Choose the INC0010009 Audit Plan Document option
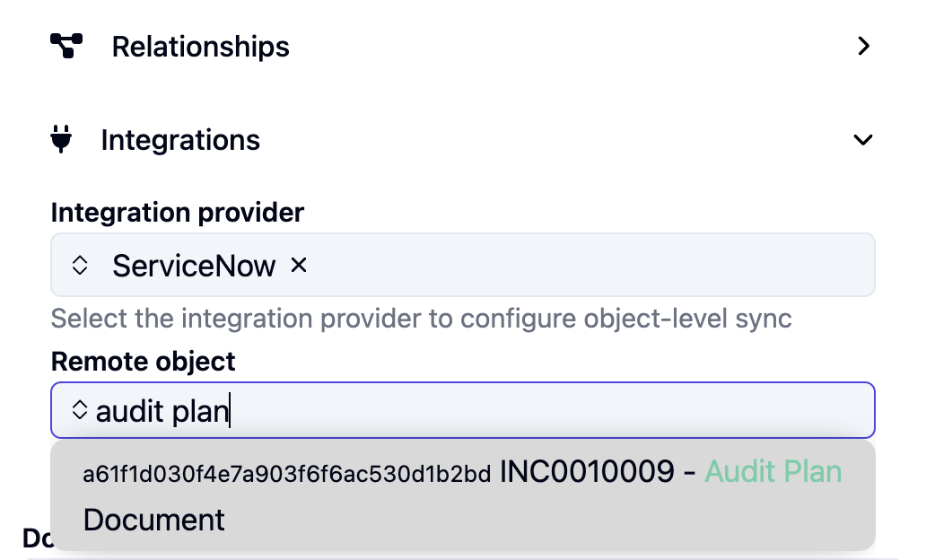This screenshot has width=926, height=560. [x=463, y=495]
